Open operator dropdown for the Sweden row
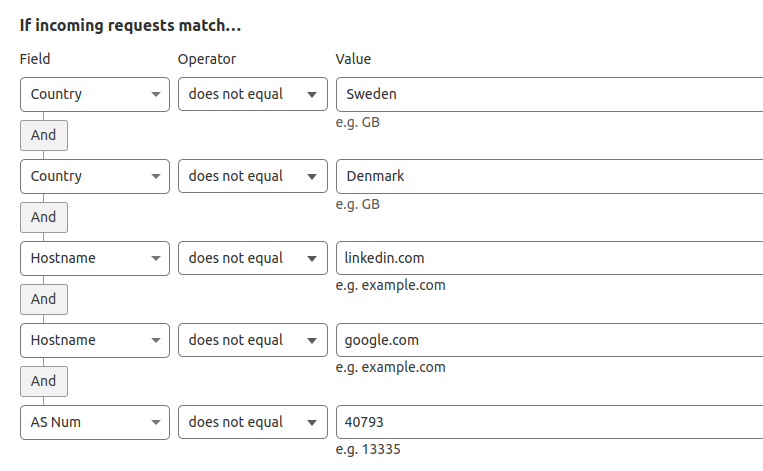763x471 pixels. 253,94
